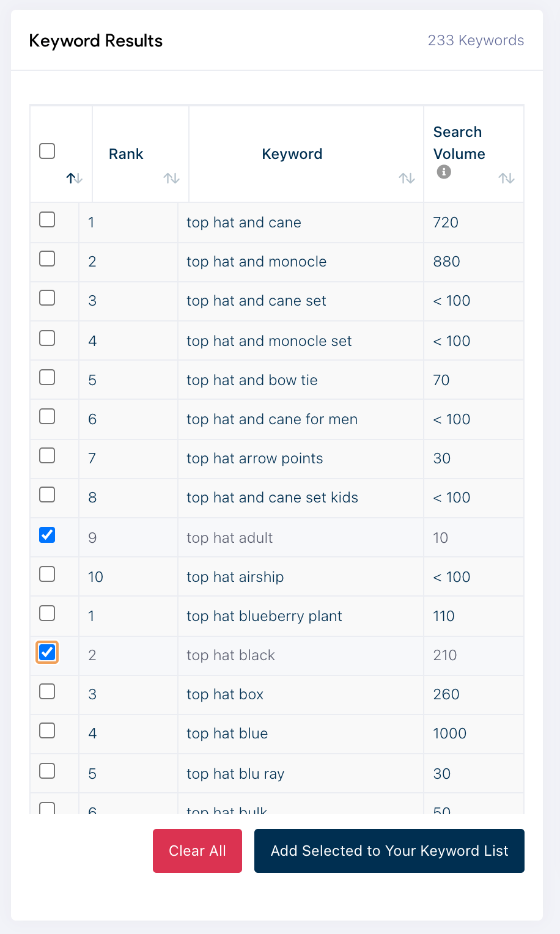Sort table by Rank column arrows
The image size is (560, 934).
point(171,178)
